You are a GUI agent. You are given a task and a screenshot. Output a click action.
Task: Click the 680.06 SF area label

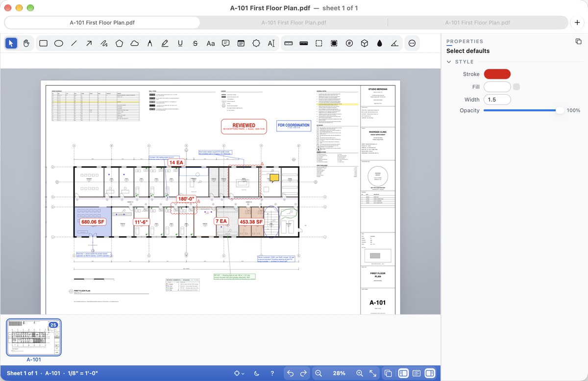93,222
